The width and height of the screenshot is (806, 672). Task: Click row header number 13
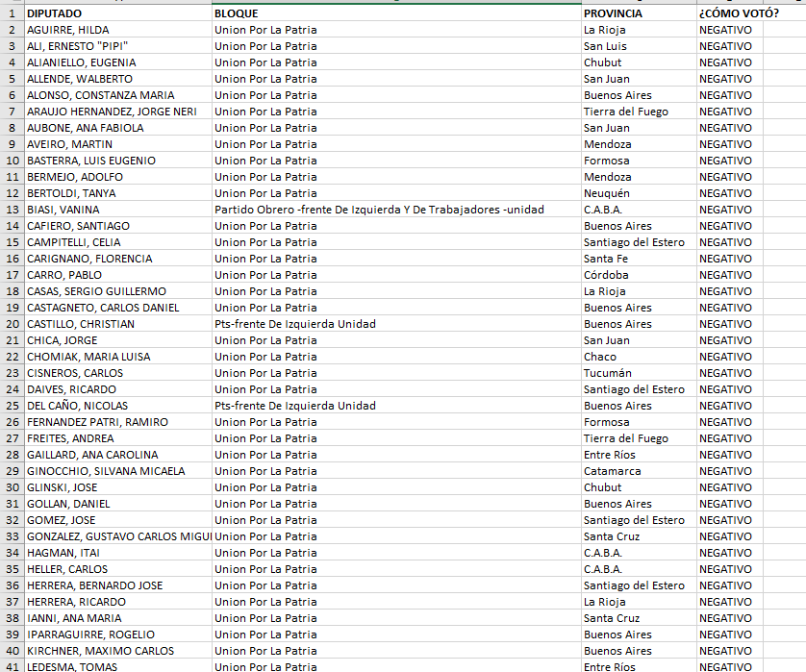pos(13,210)
